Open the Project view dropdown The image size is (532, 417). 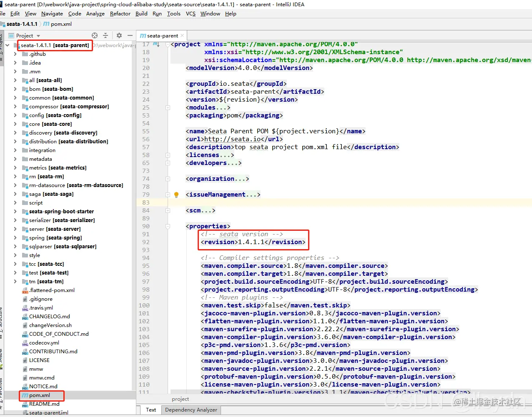tap(38, 36)
